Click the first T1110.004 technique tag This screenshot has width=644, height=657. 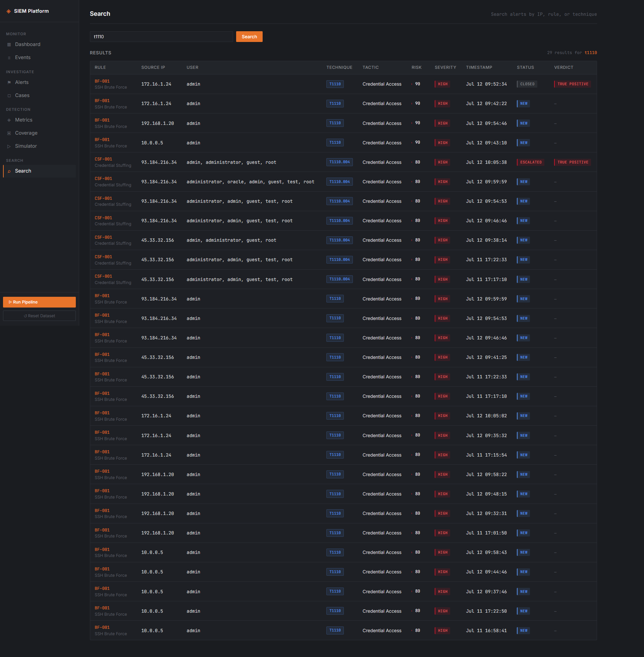pos(339,162)
